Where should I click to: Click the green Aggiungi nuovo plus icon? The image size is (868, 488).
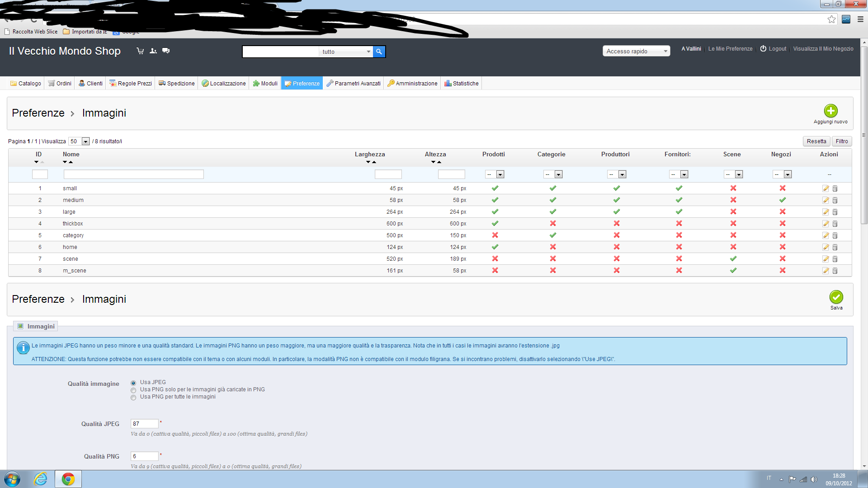pos(830,111)
